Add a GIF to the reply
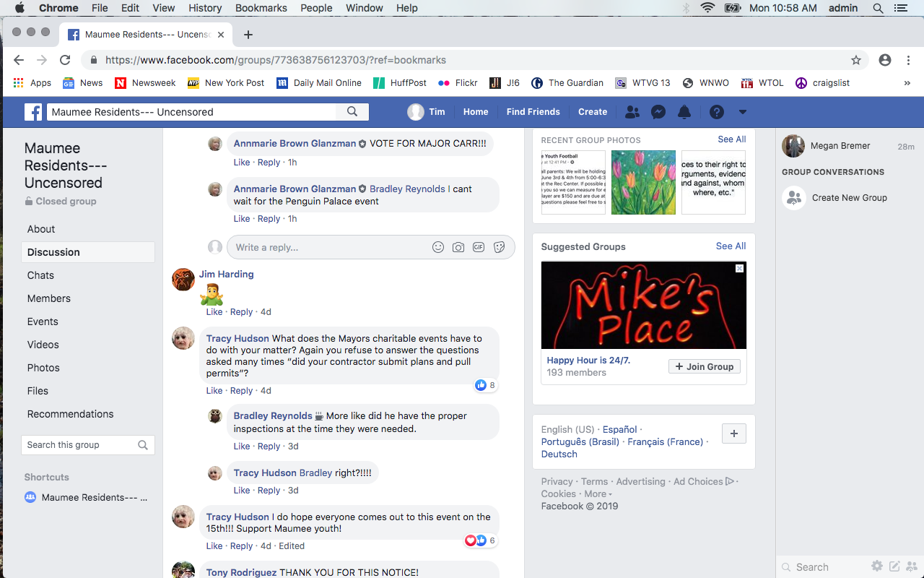The width and height of the screenshot is (924, 578). [479, 247]
